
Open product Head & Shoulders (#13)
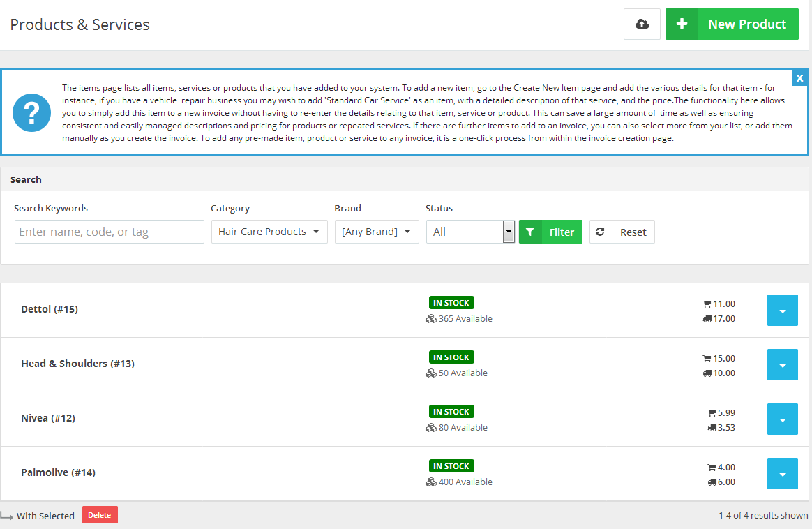point(77,364)
